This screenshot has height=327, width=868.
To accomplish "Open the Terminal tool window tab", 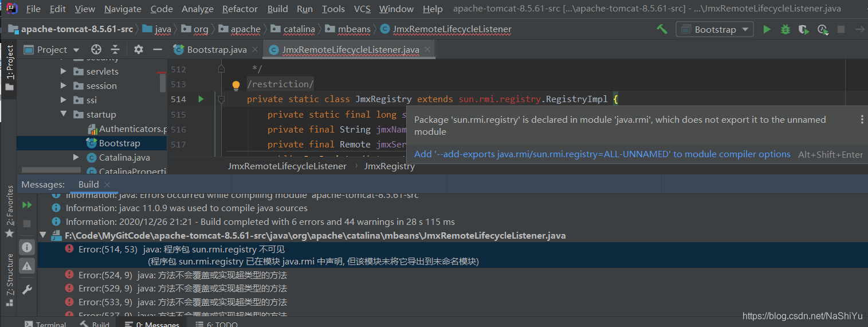I will tap(45, 324).
